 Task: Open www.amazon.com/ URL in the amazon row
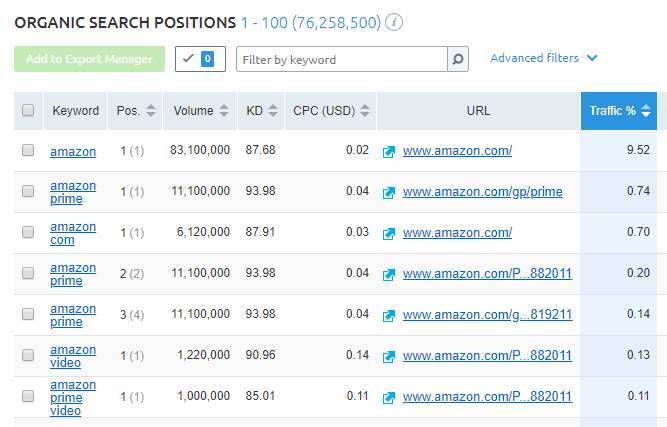(457, 151)
